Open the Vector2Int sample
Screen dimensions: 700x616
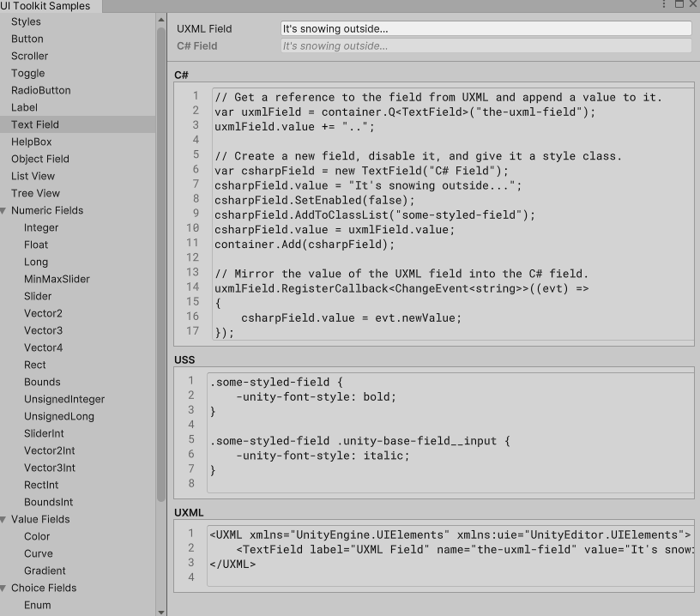coord(50,450)
